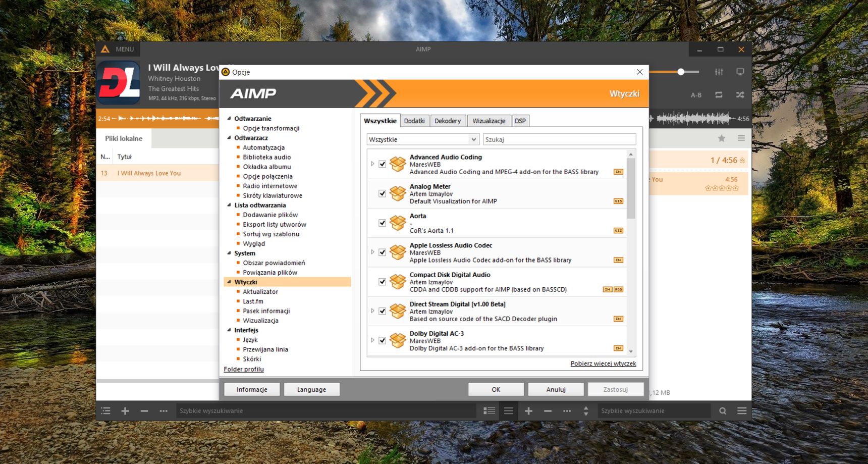The height and width of the screenshot is (464, 868).
Task: Toggle shuffle playback in AIMP
Action: [x=740, y=95]
